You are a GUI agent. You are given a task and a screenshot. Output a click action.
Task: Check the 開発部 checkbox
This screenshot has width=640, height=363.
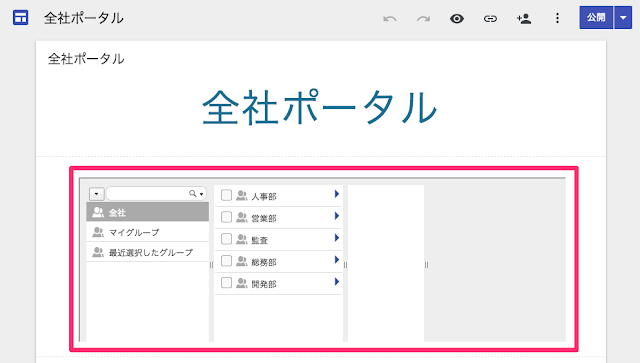[x=226, y=283]
